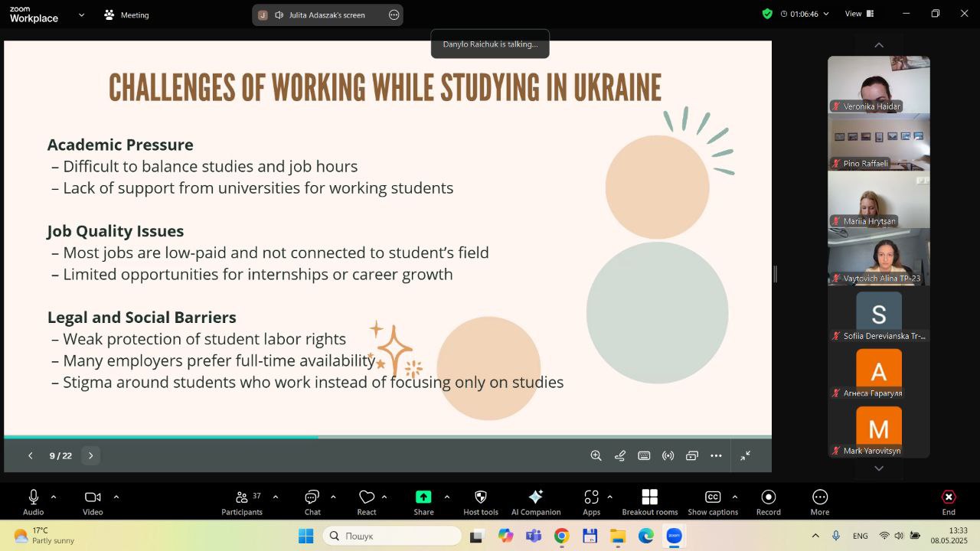This screenshot has height=551, width=980.
Task: Open the slideshow view icon
Action: (x=692, y=455)
